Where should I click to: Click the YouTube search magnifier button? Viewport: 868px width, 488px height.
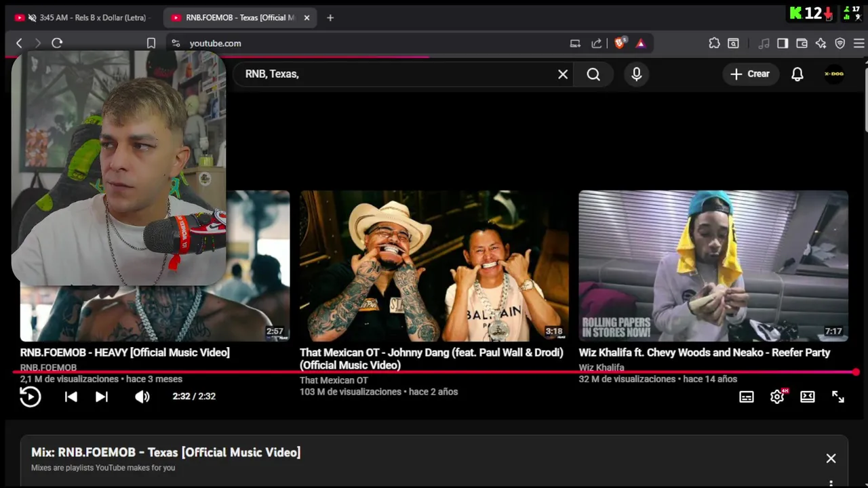tap(593, 74)
